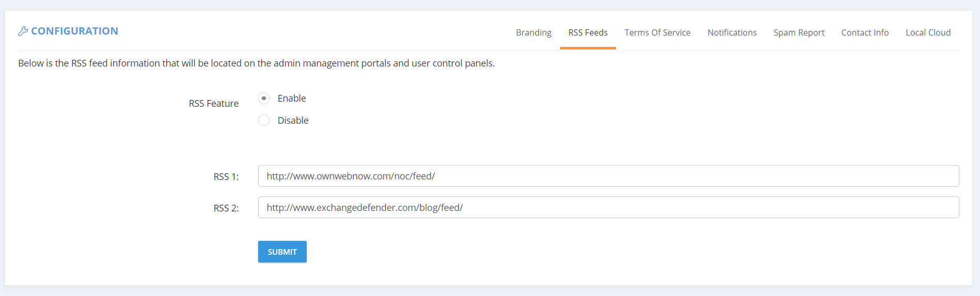Screen dimensions: 980x296
Task: Click the RSS Feature label
Action: point(214,103)
